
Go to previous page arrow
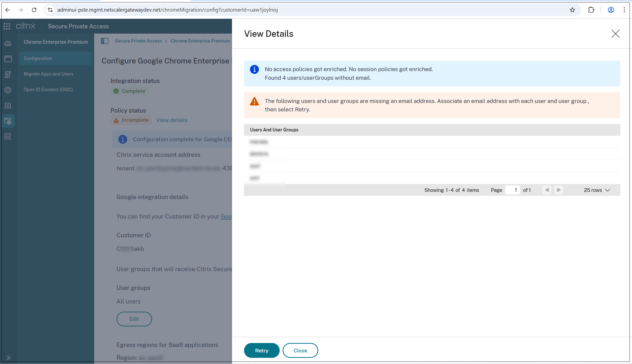547,190
